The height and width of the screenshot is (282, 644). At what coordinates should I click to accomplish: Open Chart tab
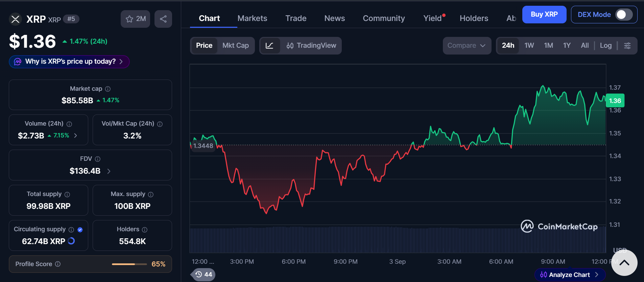[209, 18]
